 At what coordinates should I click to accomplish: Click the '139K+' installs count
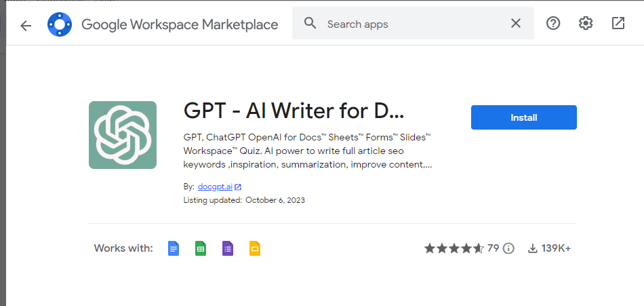tap(556, 248)
